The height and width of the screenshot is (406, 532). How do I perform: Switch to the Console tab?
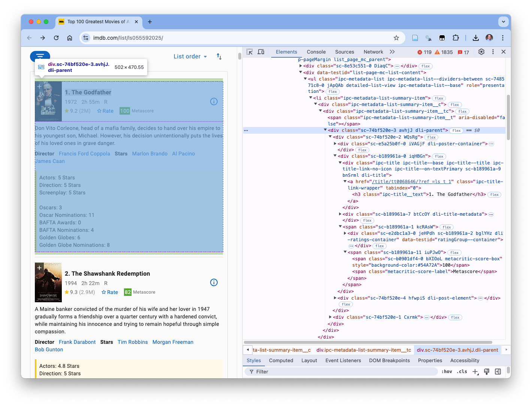tap(316, 52)
